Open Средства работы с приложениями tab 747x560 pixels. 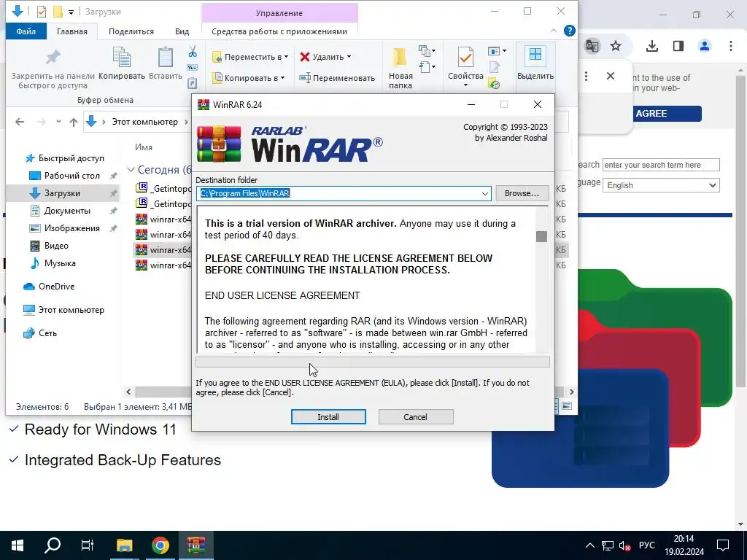pos(279,31)
